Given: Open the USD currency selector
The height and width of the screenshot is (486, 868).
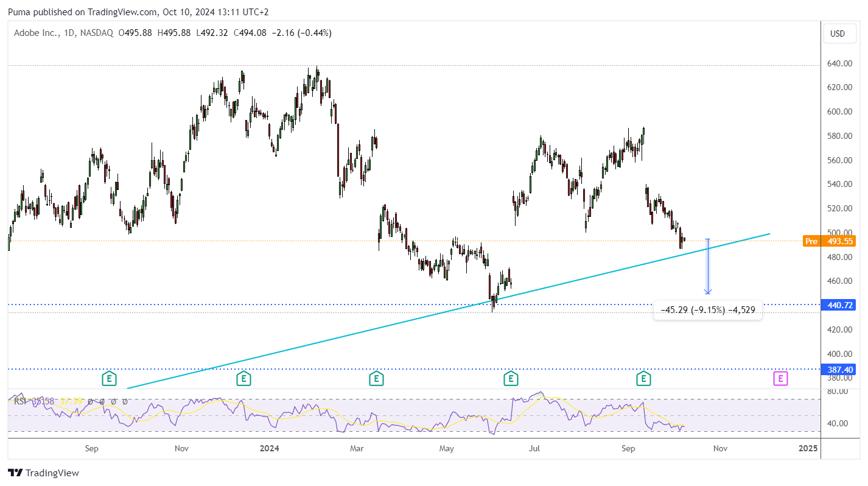Looking at the screenshot, I should [x=838, y=33].
